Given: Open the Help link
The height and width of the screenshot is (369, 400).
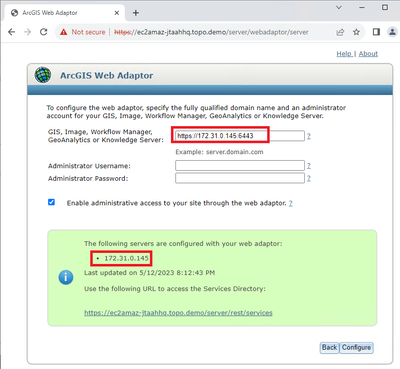Looking at the screenshot, I should pos(345,54).
